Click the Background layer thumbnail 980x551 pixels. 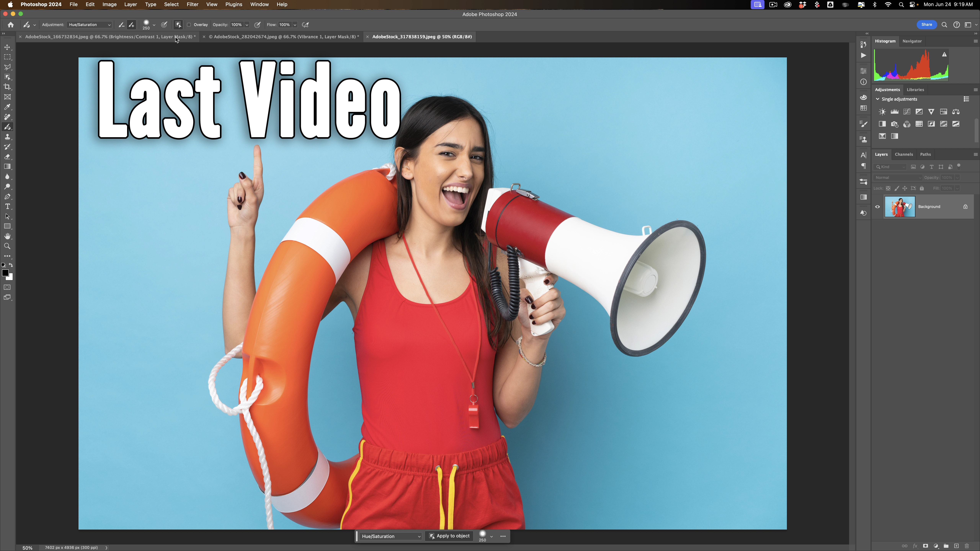[900, 206]
